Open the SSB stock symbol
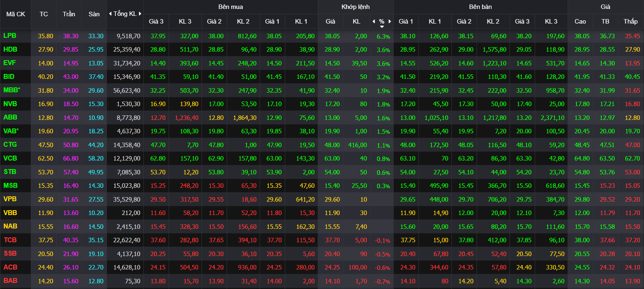 click(10, 254)
